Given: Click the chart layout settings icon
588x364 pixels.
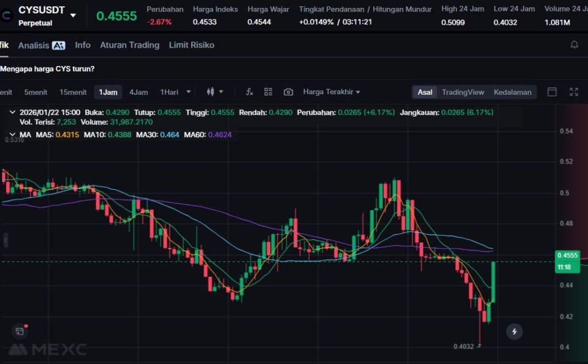Looking at the screenshot, I should click(268, 92).
